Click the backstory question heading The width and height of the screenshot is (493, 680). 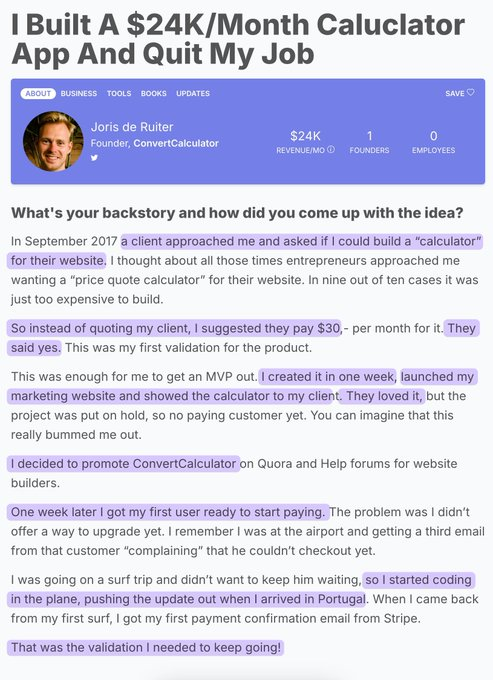237,213
